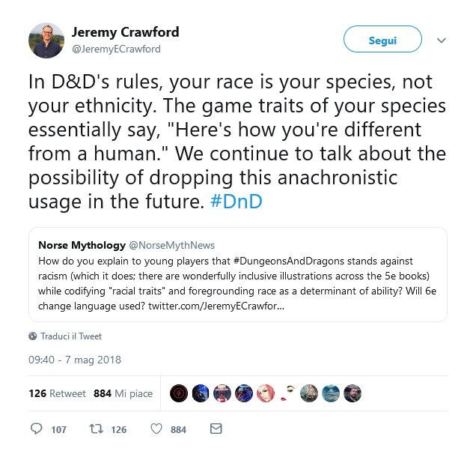This screenshot has width=476, height=457.
Task: View the 884 Mi piace list
Action: coord(121,393)
